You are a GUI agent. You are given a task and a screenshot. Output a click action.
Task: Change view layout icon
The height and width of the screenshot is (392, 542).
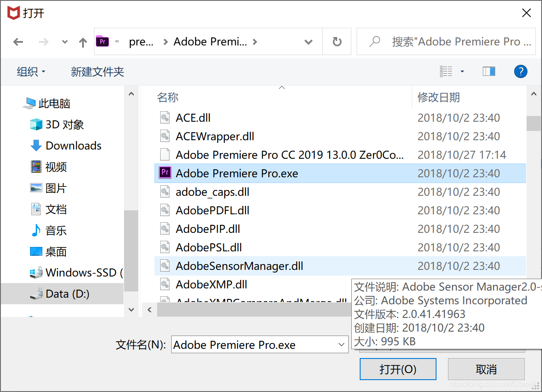click(x=446, y=71)
